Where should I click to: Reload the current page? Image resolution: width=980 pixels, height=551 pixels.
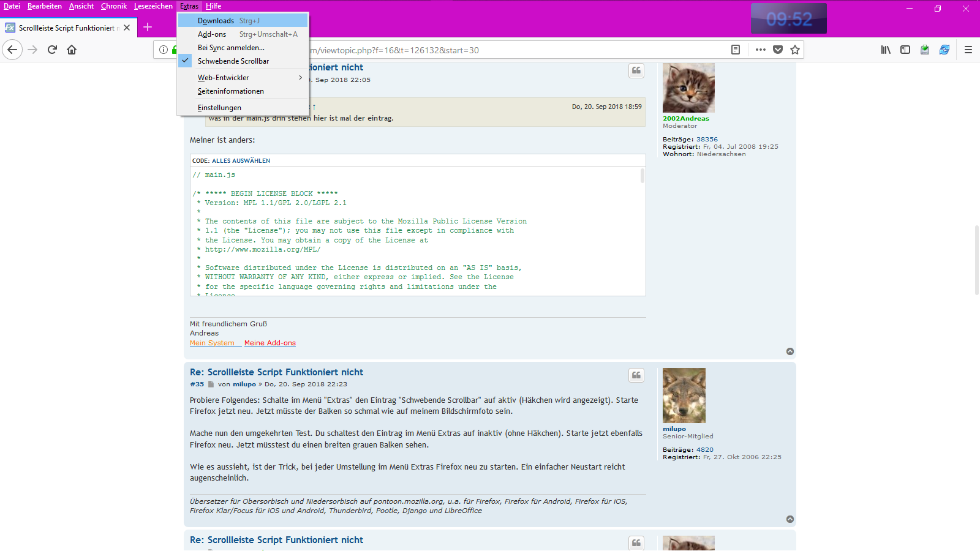52,50
